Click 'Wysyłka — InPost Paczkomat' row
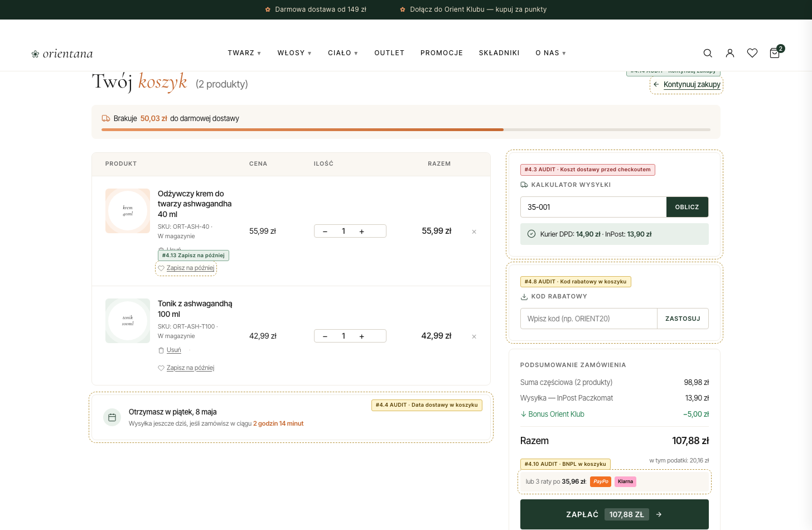812x530 pixels. [615, 398]
